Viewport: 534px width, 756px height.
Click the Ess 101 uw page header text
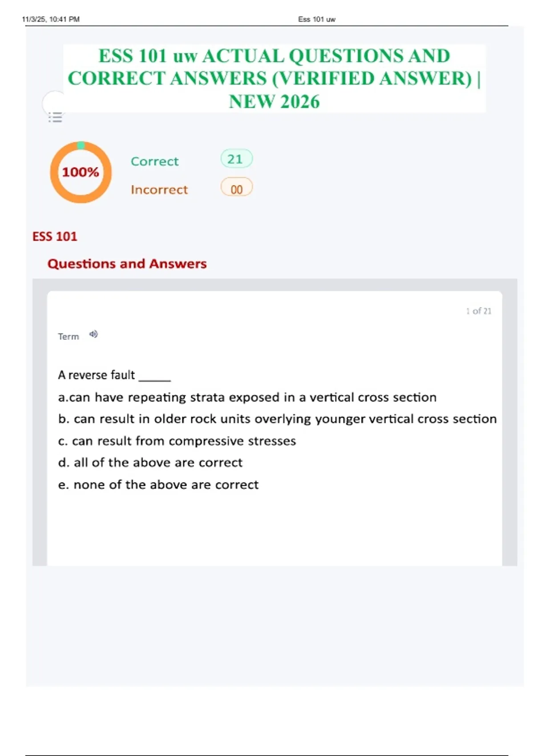(x=316, y=19)
